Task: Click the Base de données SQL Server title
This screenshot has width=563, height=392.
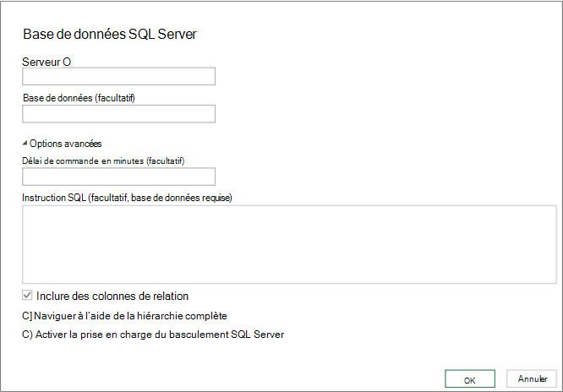Action: (x=110, y=34)
